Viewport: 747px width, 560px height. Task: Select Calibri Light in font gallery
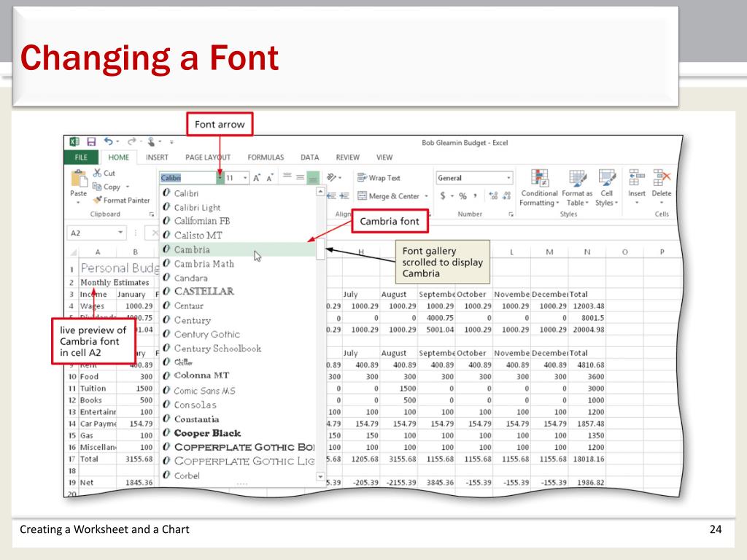click(x=238, y=207)
